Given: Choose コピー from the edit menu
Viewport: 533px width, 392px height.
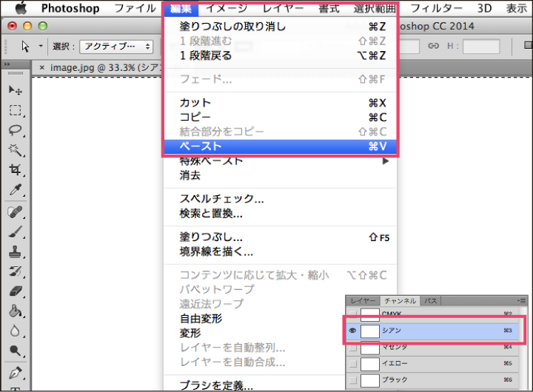Looking at the screenshot, I should coord(280,117).
